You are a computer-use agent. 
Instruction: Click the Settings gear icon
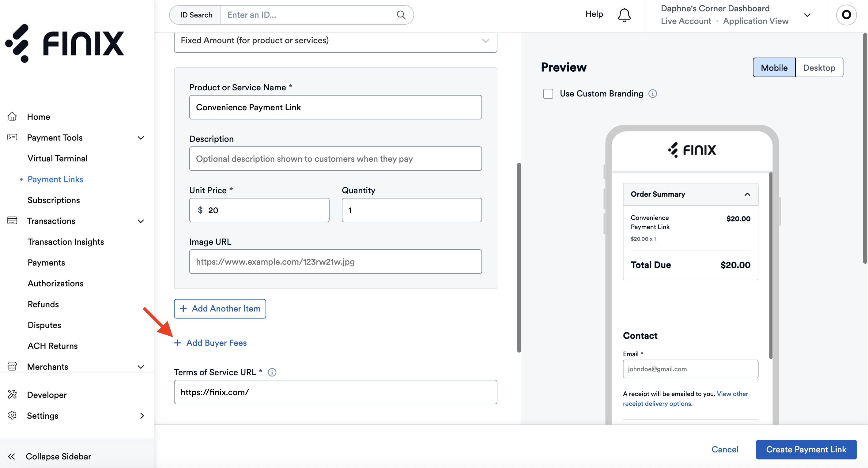[12, 415]
